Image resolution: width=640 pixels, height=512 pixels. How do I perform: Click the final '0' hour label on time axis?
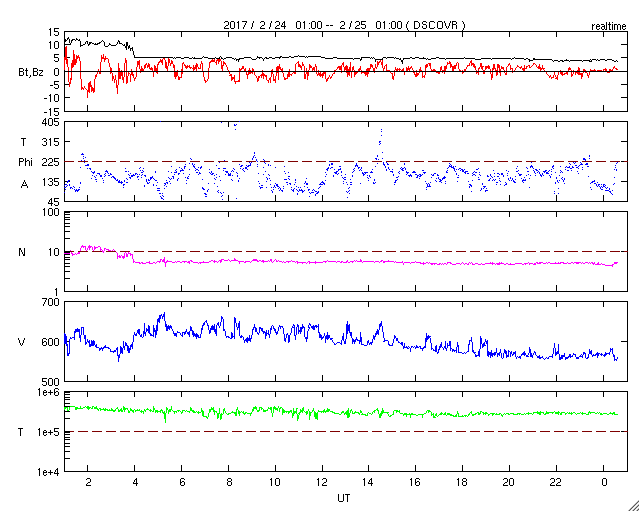(x=604, y=483)
